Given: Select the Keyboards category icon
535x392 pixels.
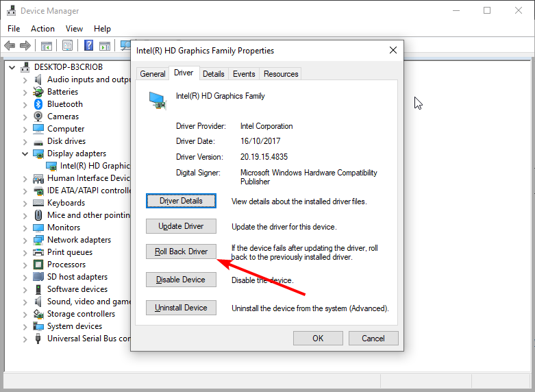Looking at the screenshot, I should 38,203.
